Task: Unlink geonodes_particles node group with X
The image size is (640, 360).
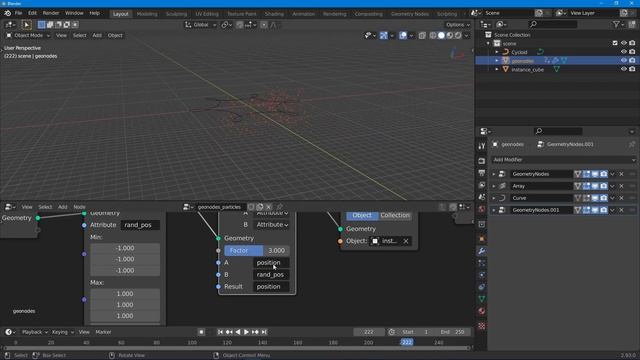Action: pos(269,207)
